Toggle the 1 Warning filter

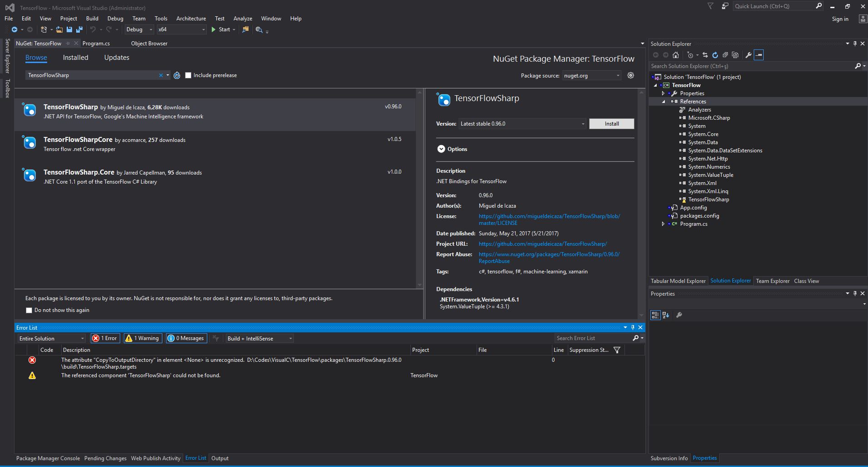tap(142, 338)
